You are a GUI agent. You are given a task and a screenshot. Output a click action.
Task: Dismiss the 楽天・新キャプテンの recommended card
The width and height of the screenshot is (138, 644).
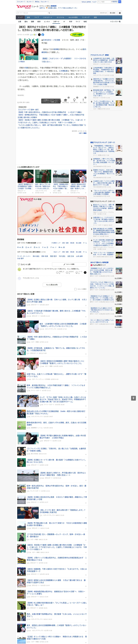point(50,193)
